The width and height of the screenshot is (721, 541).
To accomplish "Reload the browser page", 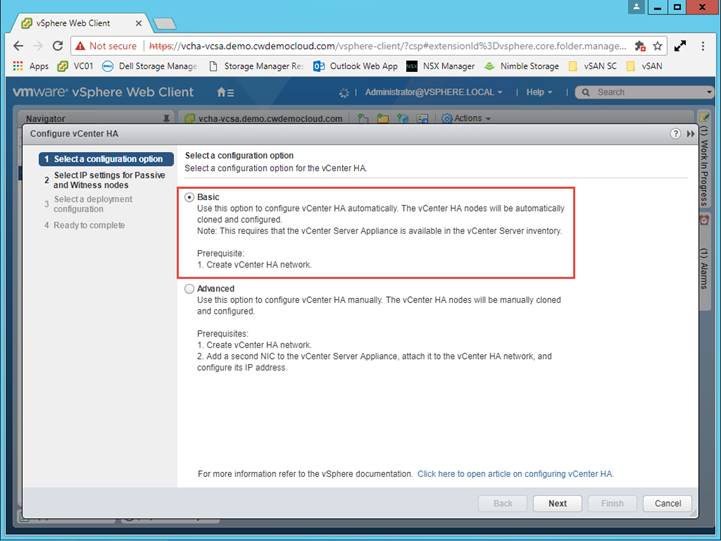I will 57,46.
